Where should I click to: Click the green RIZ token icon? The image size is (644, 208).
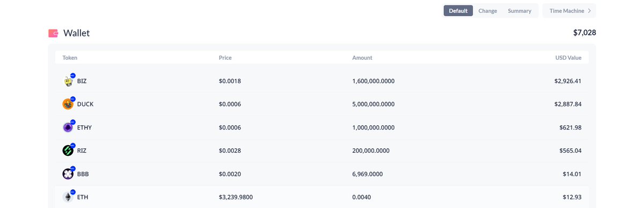click(x=68, y=150)
